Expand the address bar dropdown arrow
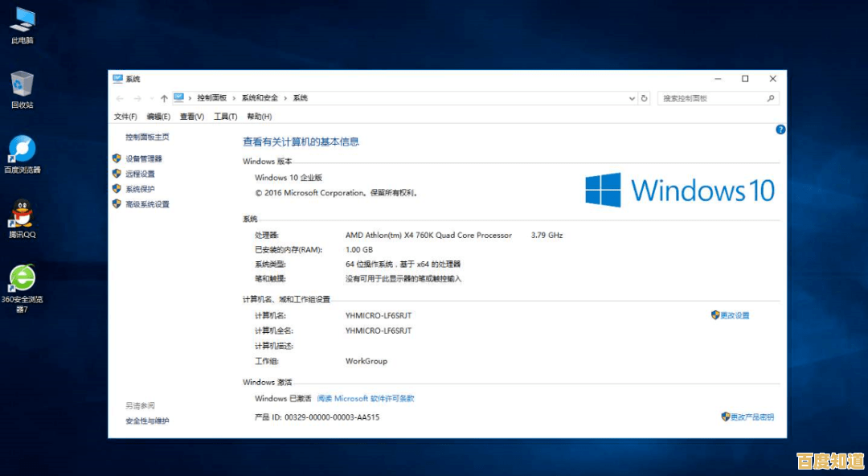868x476 pixels. (633, 97)
